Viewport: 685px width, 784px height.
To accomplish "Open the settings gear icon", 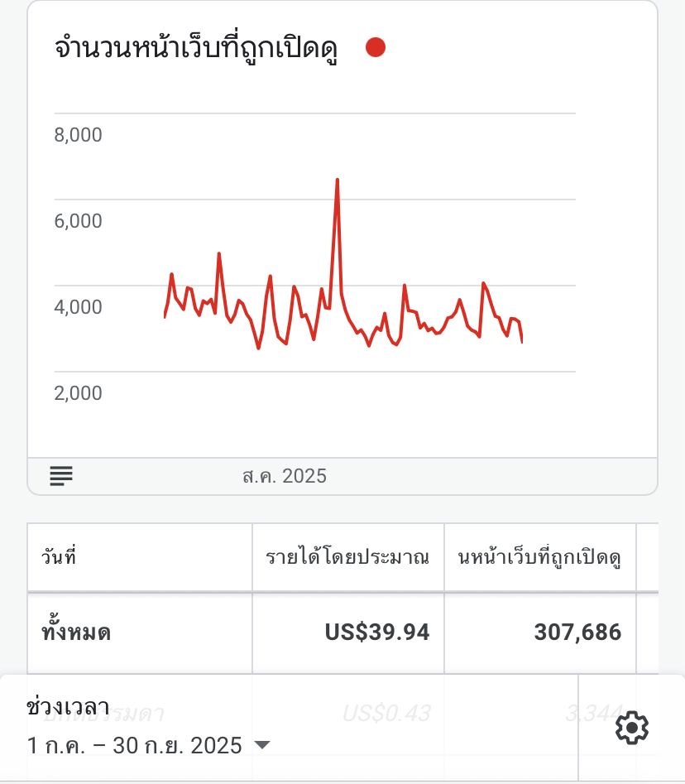I will tap(632, 728).
